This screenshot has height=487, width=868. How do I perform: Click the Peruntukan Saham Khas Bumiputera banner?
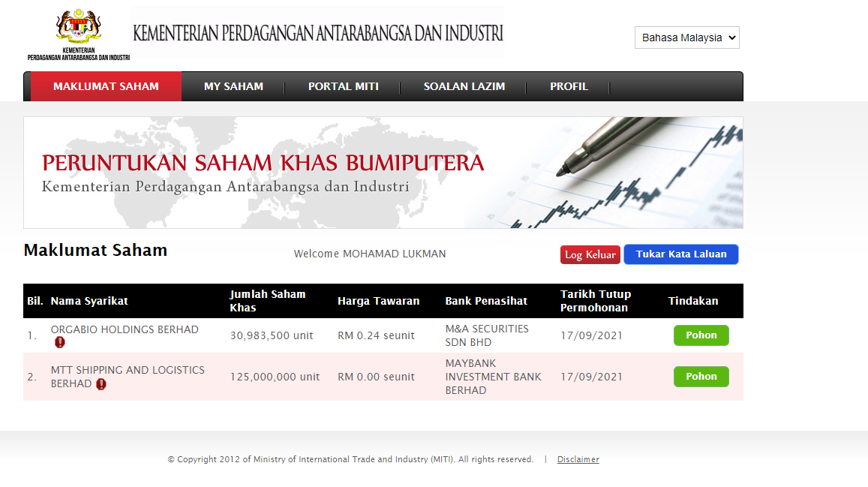click(383, 173)
